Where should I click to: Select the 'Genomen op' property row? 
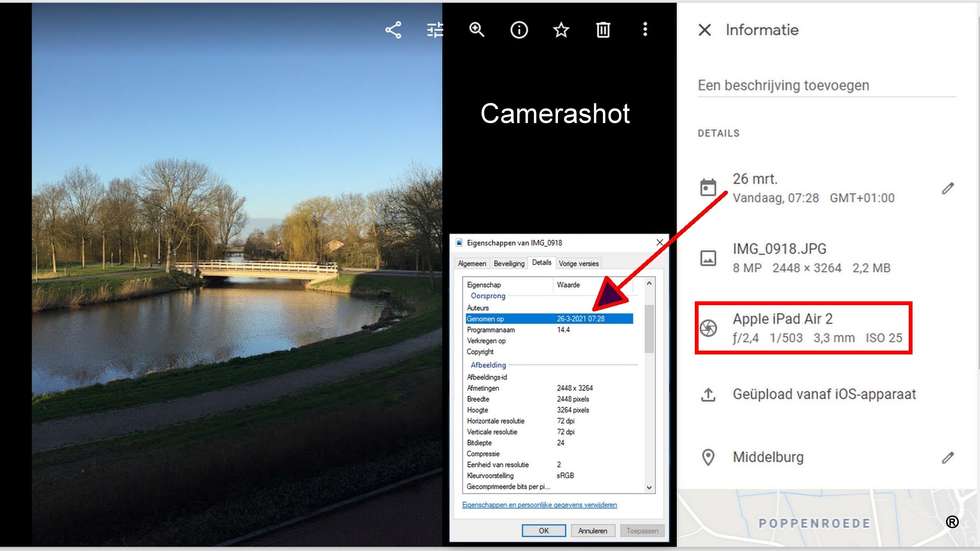[x=549, y=319]
